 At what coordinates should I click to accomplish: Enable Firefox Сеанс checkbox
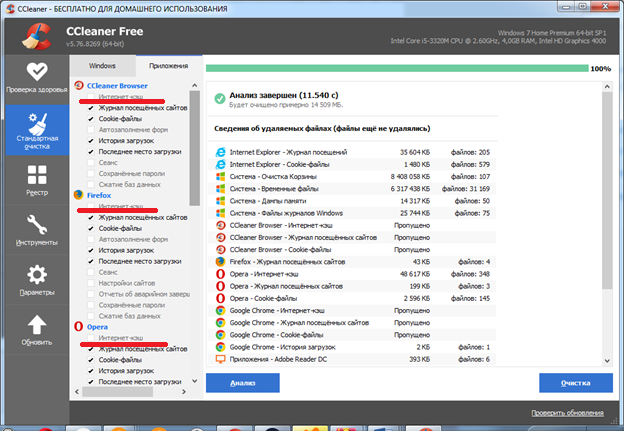pos(91,272)
